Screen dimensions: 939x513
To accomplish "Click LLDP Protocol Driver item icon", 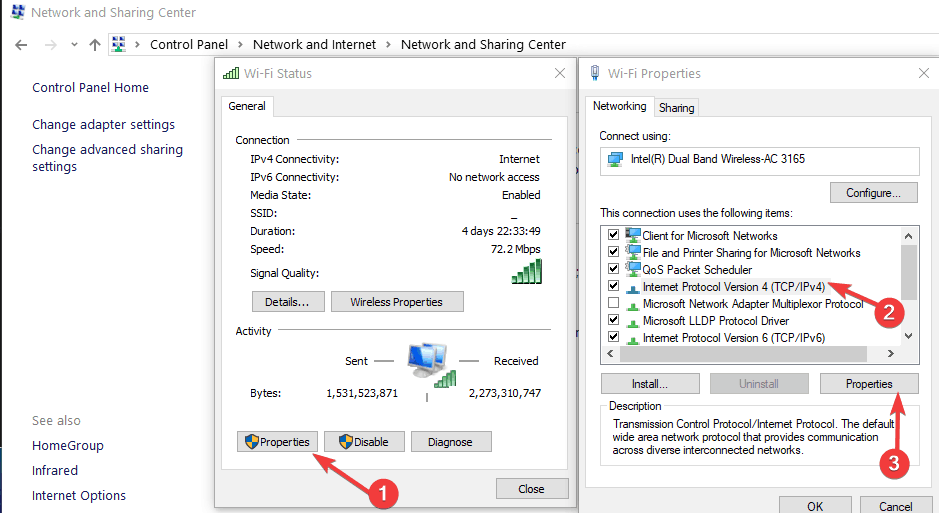I will click(x=632, y=323).
